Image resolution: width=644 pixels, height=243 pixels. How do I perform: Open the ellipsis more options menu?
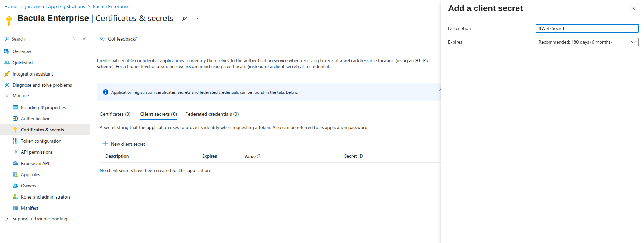196,18
